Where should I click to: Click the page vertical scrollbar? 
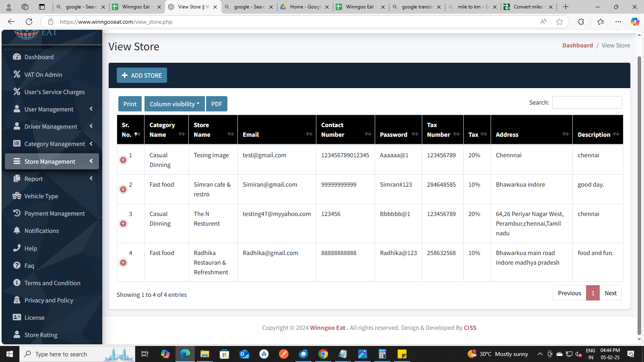tap(639, 193)
